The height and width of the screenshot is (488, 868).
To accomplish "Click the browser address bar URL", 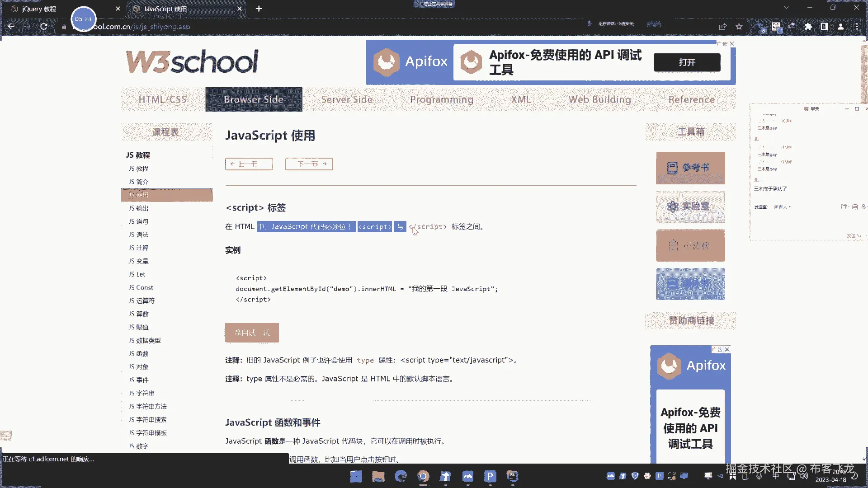I will [x=145, y=27].
